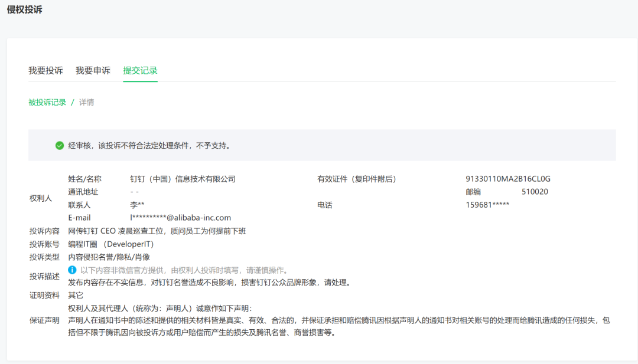The width and height of the screenshot is (638, 364).
Task: Click the complaint description 发布内容存在不实信息
Action: [x=210, y=283]
